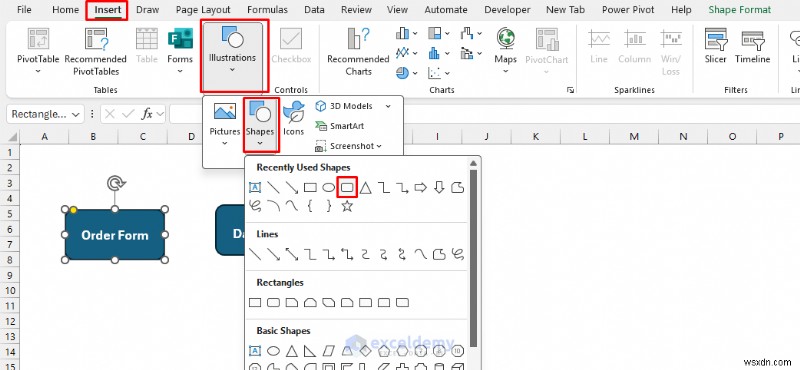Insert a waterfall or stock chart
Screen dimensions: 800x370
click(467, 34)
